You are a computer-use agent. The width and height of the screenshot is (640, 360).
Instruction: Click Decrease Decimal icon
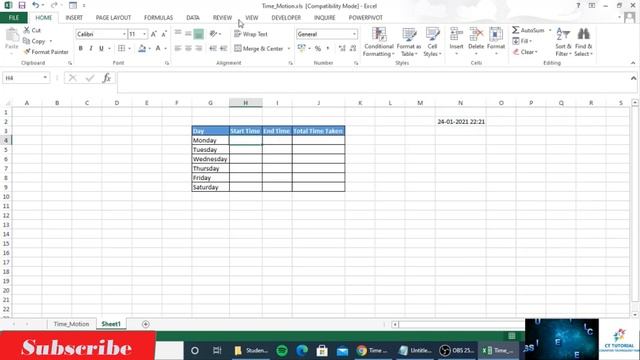coord(353,48)
